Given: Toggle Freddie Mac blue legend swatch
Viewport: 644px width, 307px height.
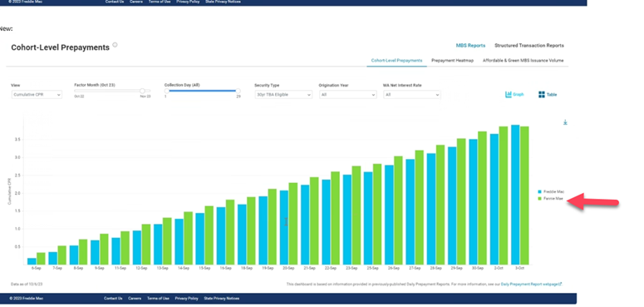Looking at the screenshot, I should tap(539, 192).
